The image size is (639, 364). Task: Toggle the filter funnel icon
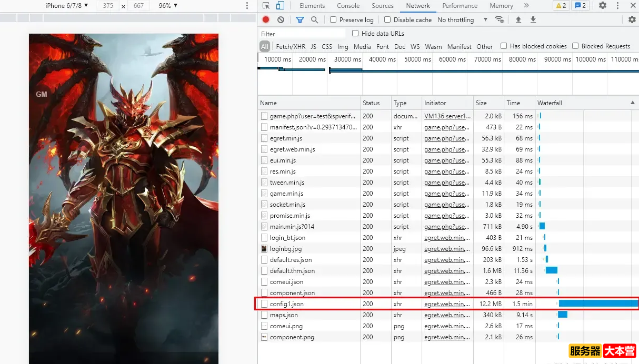[299, 20]
